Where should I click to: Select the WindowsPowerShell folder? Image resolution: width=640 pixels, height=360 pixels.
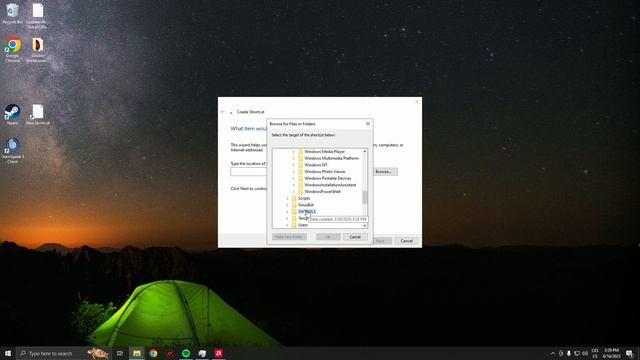322,191
